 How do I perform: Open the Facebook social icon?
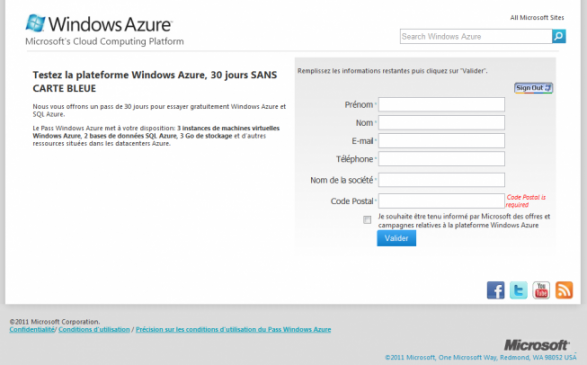coord(496,290)
